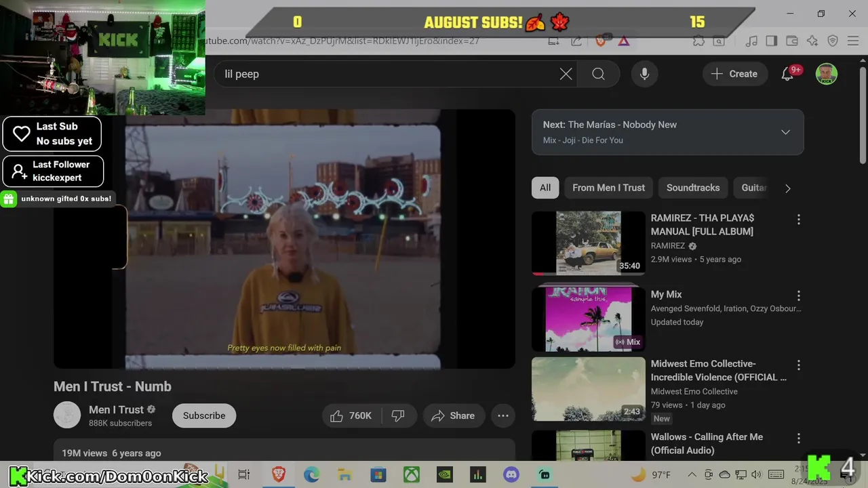Show hidden system tray icons chevron
Viewport: 868px width, 488px height.
[x=692, y=475]
